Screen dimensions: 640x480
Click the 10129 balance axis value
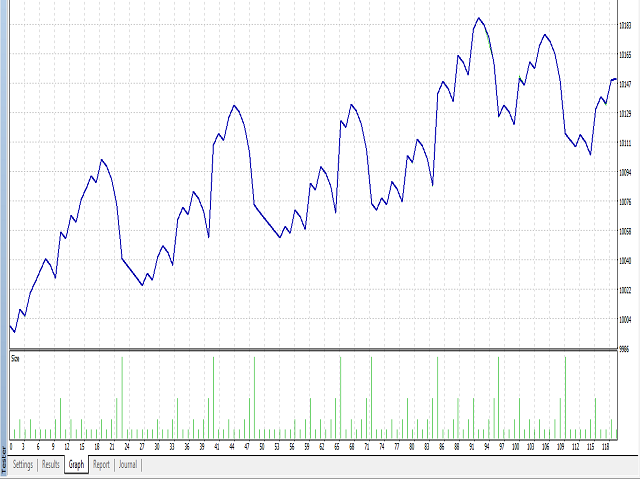[x=625, y=113]
